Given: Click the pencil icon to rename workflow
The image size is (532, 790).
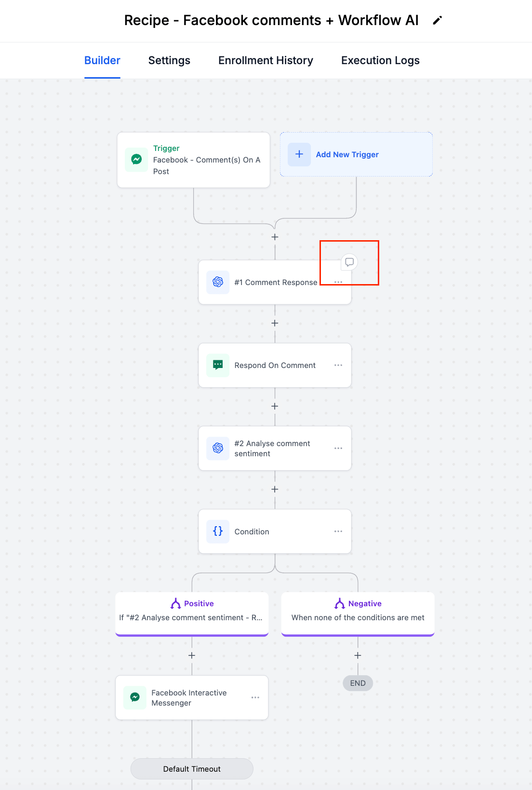Looking at the screenshot, I should pyautogui.click(x=437, y=20).
